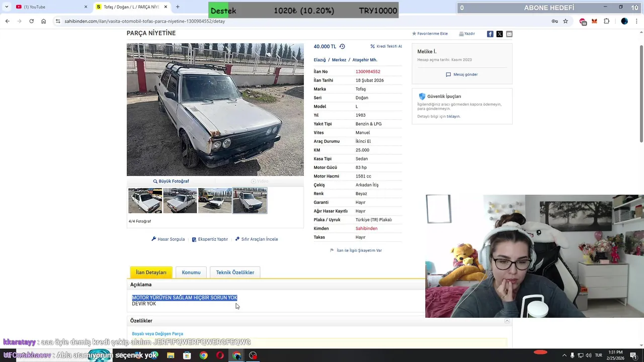View price history clock icon
Image resolution: width=644 pixels, height=362 pixels.
342,46
